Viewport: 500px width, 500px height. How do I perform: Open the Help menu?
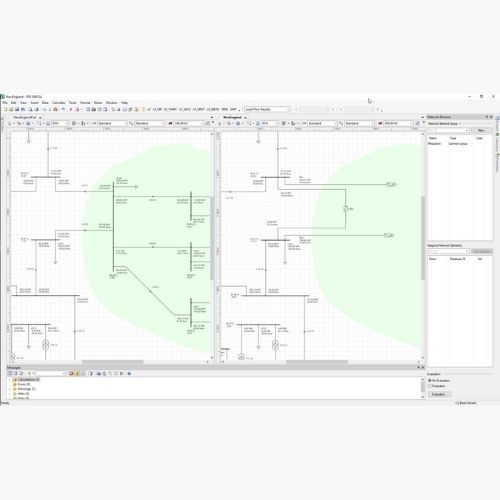coord(124,103)
